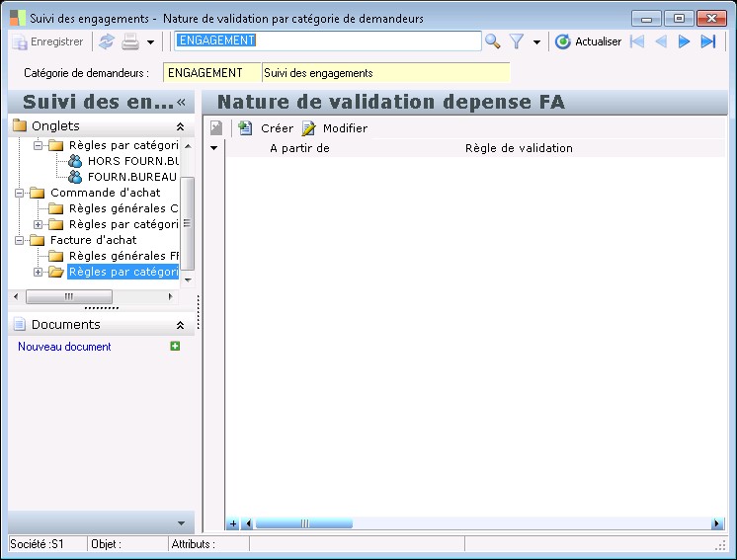Image resolution: width=737 pixels, height=560 pixels.
Task: Click the Documents page icon
Action: tap(20, 324)
